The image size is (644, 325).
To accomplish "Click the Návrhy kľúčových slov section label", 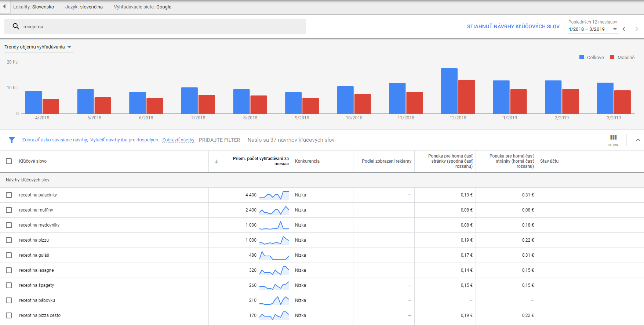I will [28, 180].
